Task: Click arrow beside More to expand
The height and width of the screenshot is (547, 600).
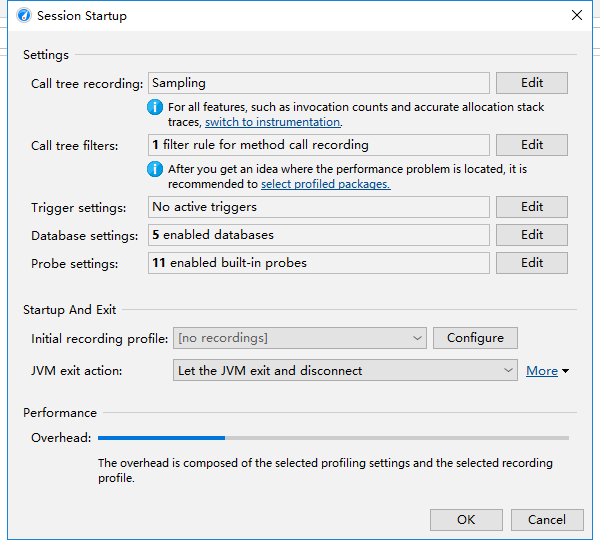Action: (x=566, y=371)
